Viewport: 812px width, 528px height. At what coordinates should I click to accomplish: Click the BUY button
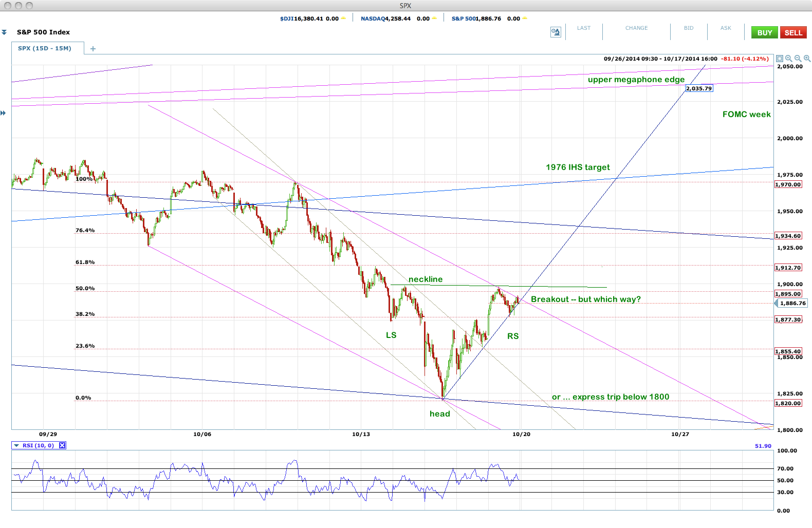765,32
